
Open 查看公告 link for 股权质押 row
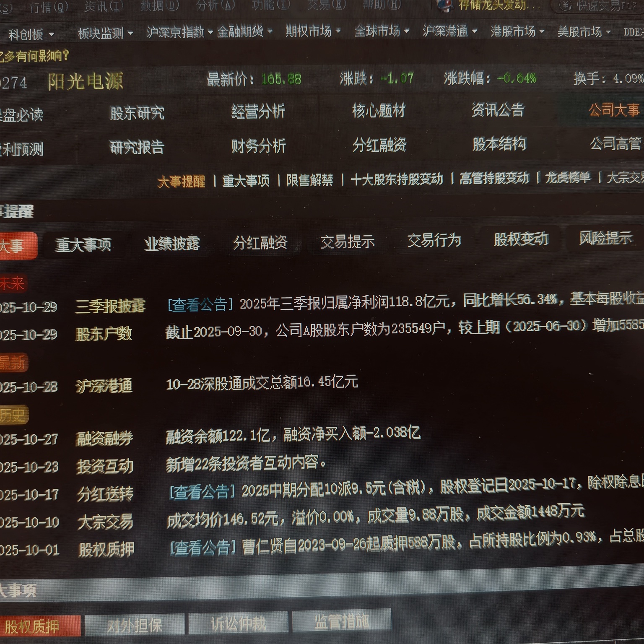click(203, 548)
